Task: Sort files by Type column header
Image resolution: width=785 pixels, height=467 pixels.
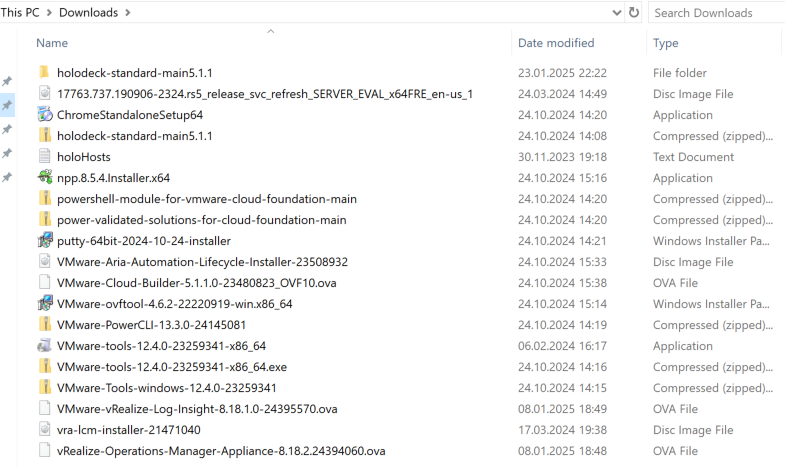Action: 665,43
